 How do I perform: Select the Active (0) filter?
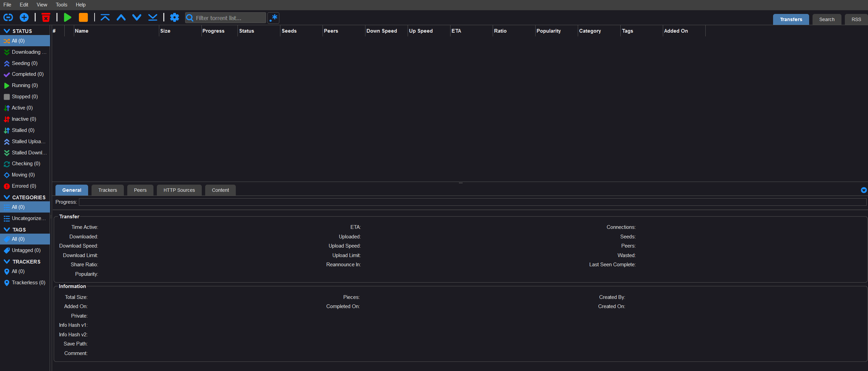point(25,108)
